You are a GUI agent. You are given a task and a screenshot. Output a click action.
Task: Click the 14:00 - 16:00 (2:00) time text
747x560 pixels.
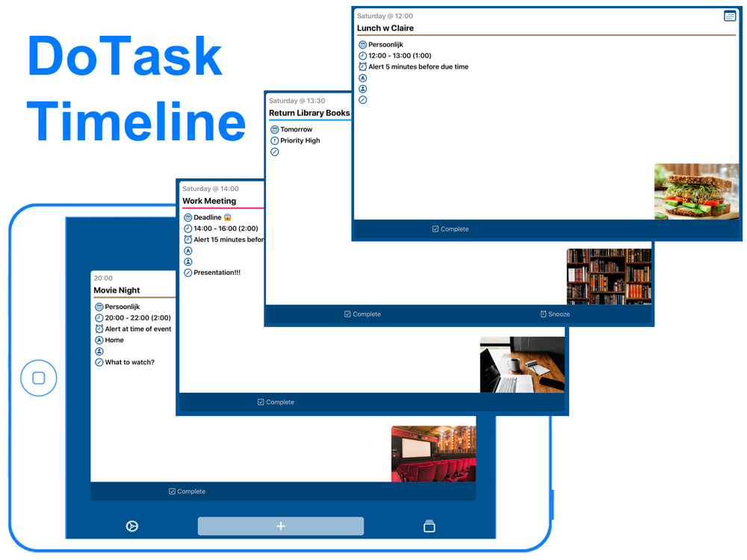(226, 228)
